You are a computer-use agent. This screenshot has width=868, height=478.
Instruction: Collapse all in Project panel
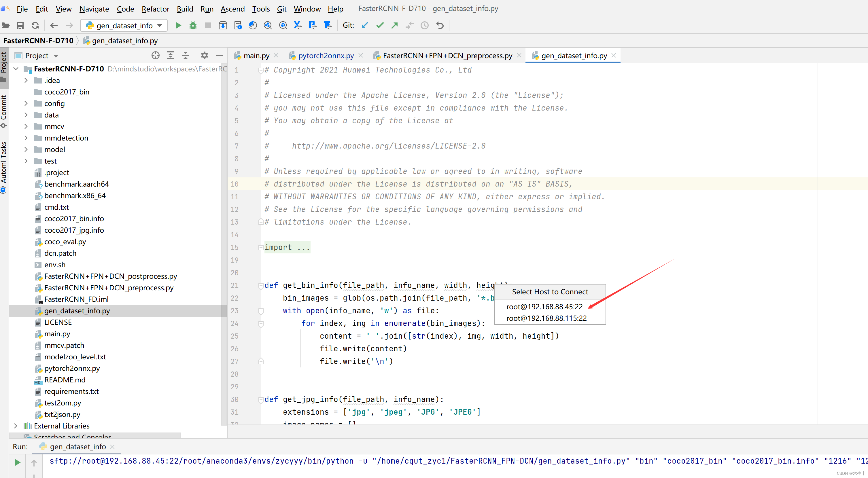click(x=185, y=55)
